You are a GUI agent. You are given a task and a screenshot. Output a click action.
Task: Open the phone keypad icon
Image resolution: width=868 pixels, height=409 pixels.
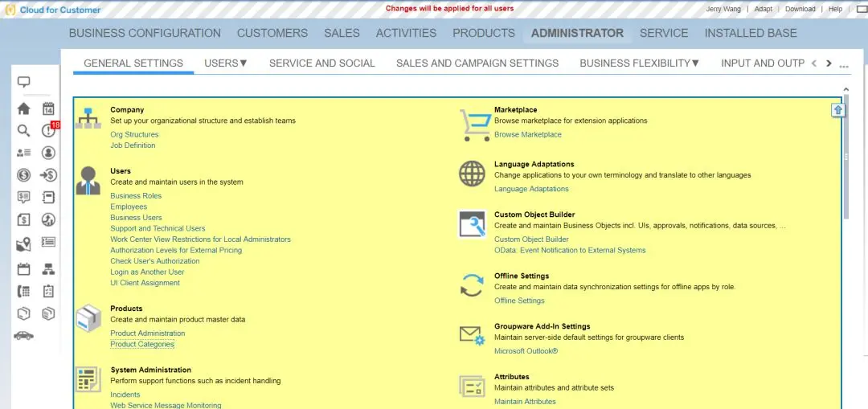click(24, 292)
